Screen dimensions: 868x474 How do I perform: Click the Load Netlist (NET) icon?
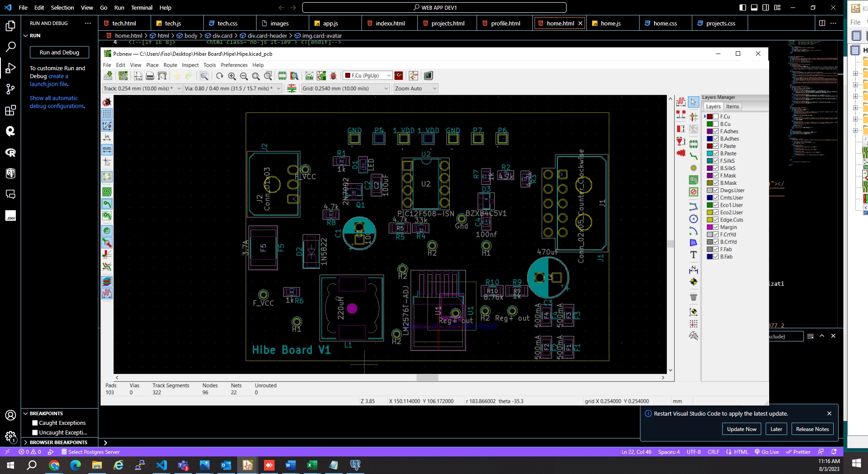pyautogui.click(x=309, y=75)
